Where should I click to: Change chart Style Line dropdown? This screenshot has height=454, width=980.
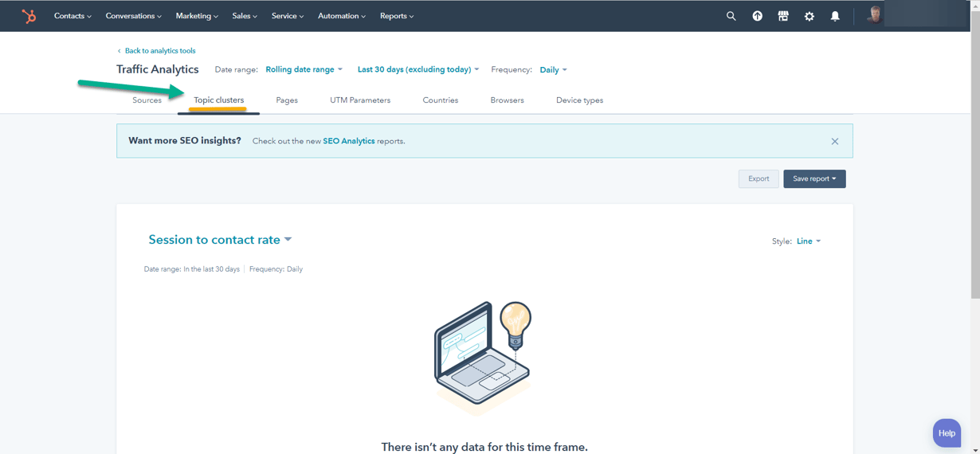click(x=808, y=241)
